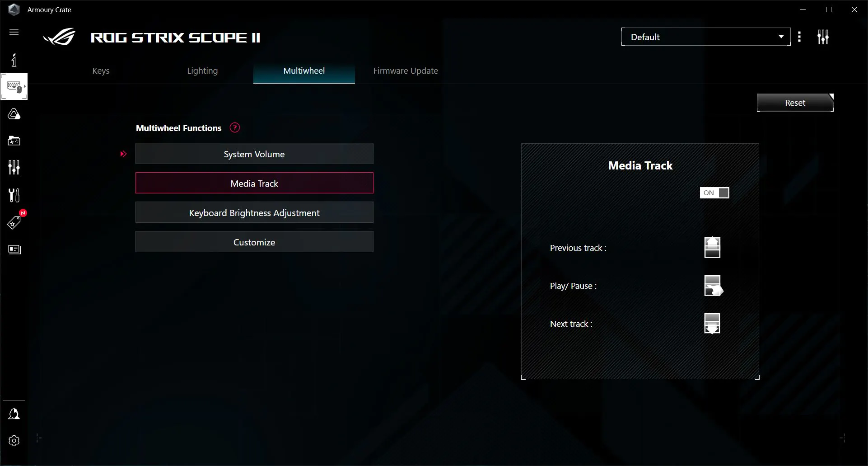Select the Device keyboard sidebar icon

14,86
